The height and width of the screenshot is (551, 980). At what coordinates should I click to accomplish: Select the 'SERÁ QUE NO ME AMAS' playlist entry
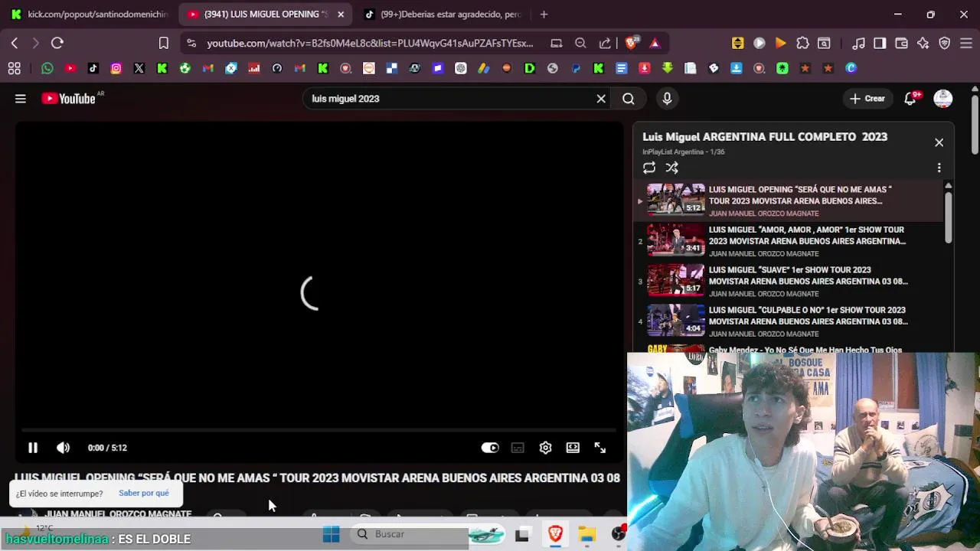tap(788, 201)
